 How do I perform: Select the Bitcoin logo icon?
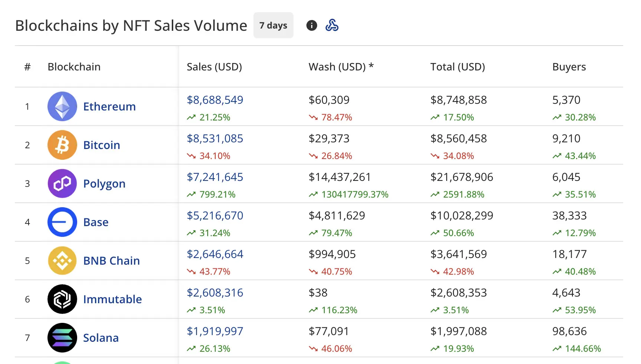62,145
